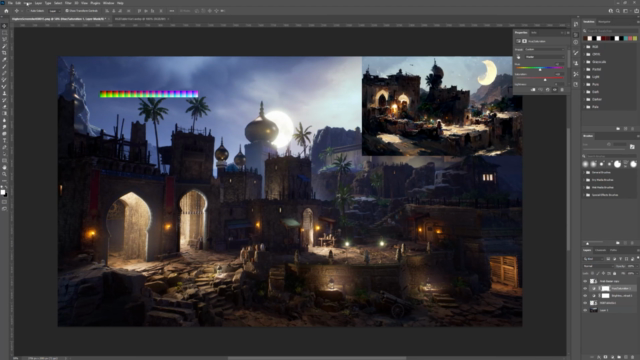The image size is (640, 360).
Task: Hide the Brightness/Contrast 1 layer
Action: pyautogui.click(x=585, y=296)
